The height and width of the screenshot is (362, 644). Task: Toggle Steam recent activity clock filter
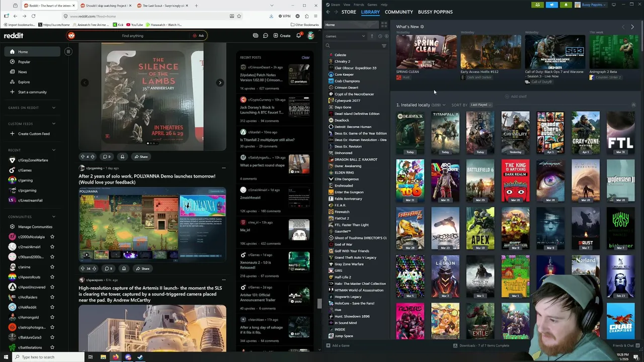tap(380, 36)
